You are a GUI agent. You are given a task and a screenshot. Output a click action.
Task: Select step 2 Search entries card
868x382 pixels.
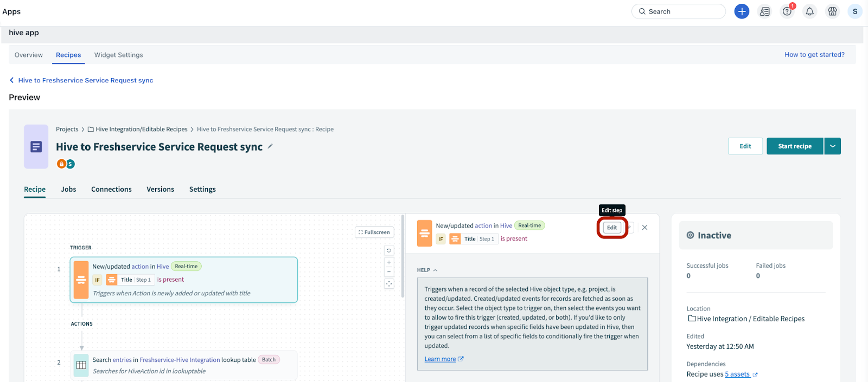(x=184, y=365)
